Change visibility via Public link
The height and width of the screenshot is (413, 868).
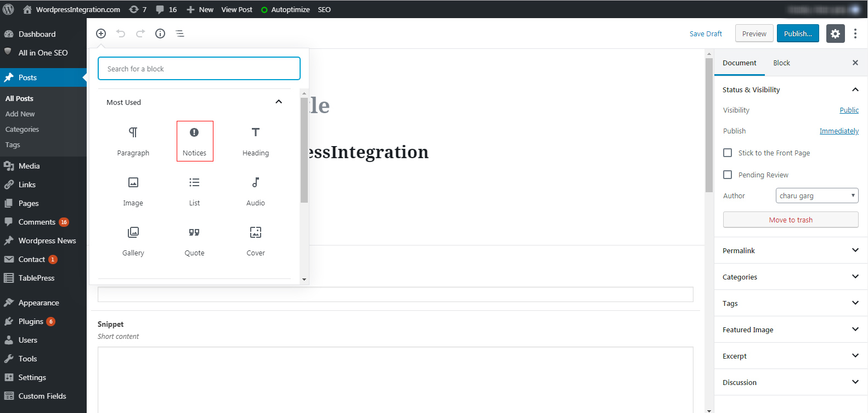[x=849, y=110]
